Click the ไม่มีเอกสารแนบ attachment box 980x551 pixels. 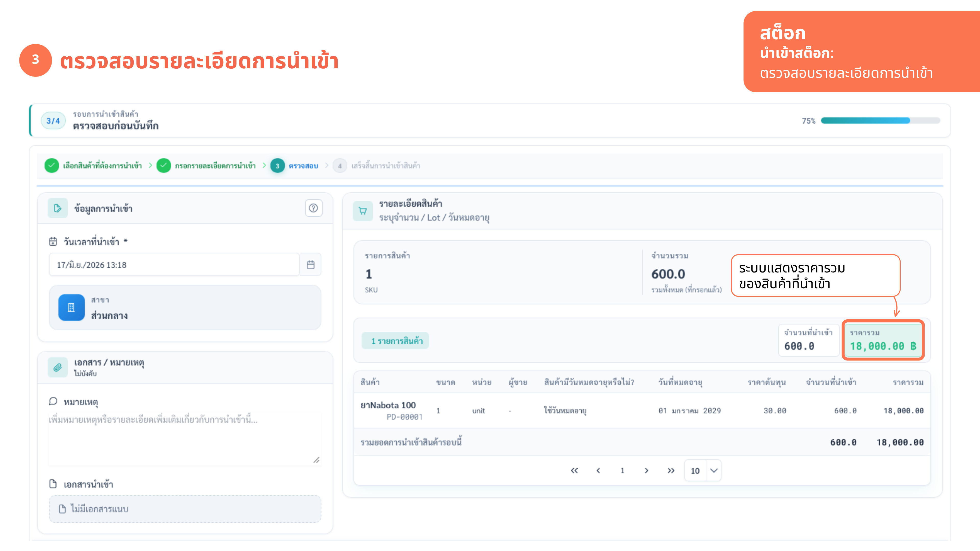pyautogui.click(x=185, y=509)
